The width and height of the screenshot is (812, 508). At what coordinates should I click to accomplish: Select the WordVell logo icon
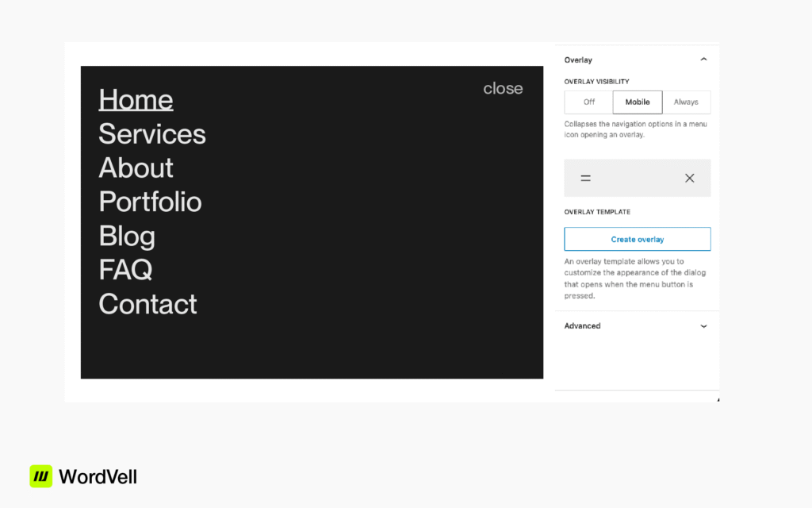point(40,476)
